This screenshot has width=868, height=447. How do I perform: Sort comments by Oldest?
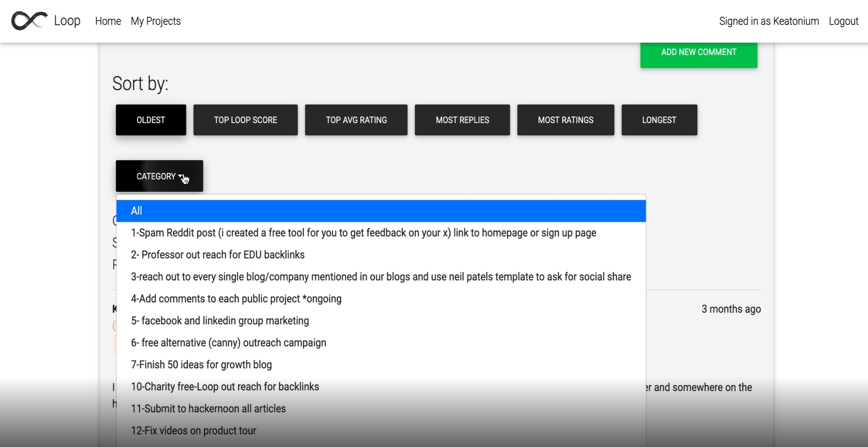[151, 120]
